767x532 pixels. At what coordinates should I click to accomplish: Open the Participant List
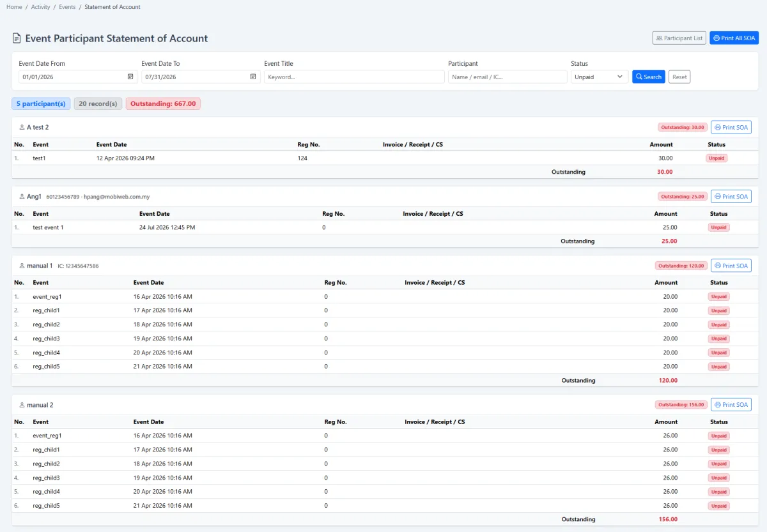679,38
